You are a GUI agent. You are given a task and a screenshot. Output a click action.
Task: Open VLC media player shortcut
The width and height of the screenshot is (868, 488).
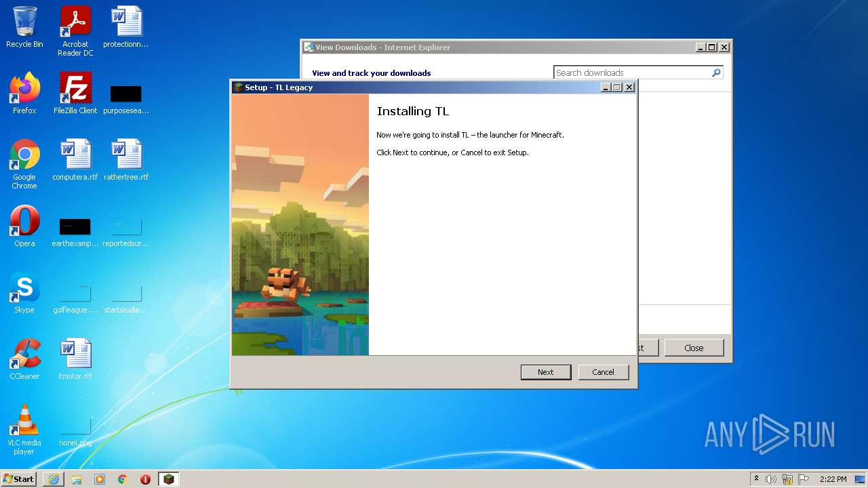point(24,430)
